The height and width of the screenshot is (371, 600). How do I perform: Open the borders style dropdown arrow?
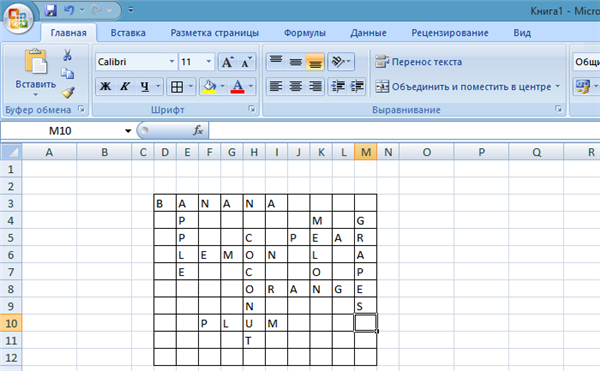pos(191,86)
